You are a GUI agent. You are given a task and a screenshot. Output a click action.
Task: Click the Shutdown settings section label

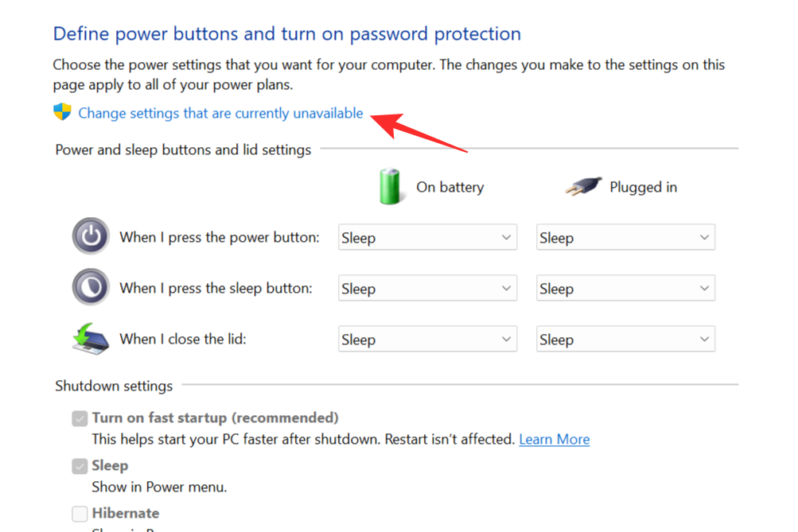114,386
